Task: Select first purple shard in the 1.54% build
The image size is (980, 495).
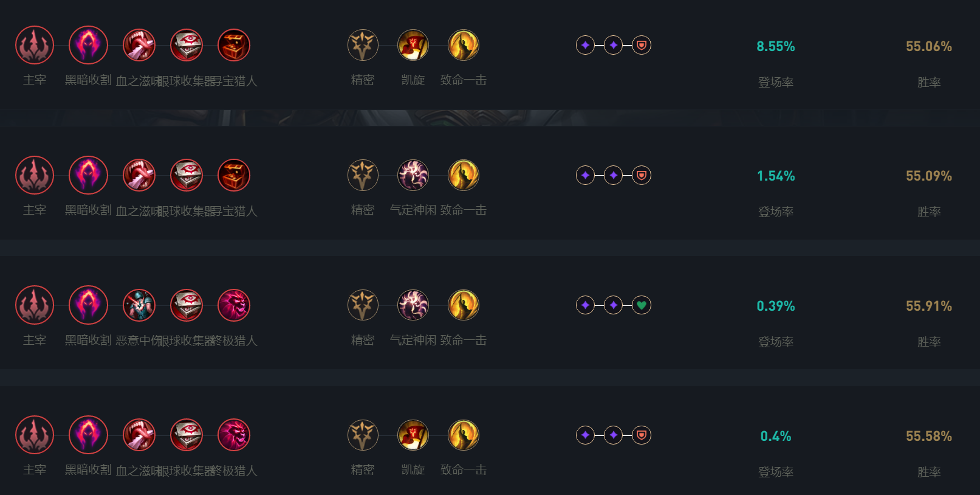Action: click(x=585, y=175)
